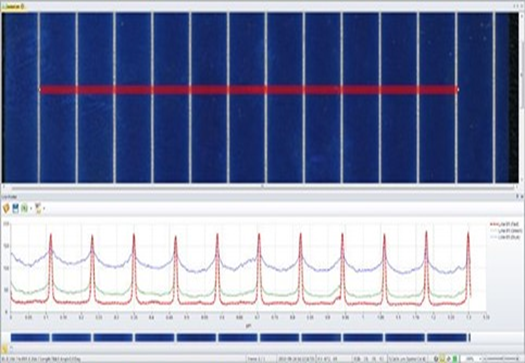Viewport: 525px width, 363px height.
Task: Click the gold shield icon in the line profile toolbar
Action: click(6, 208)
